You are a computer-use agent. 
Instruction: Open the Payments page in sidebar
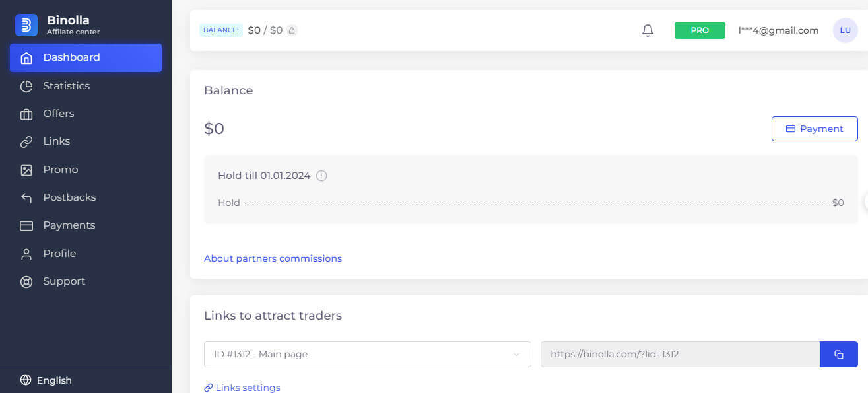(69, 225)
